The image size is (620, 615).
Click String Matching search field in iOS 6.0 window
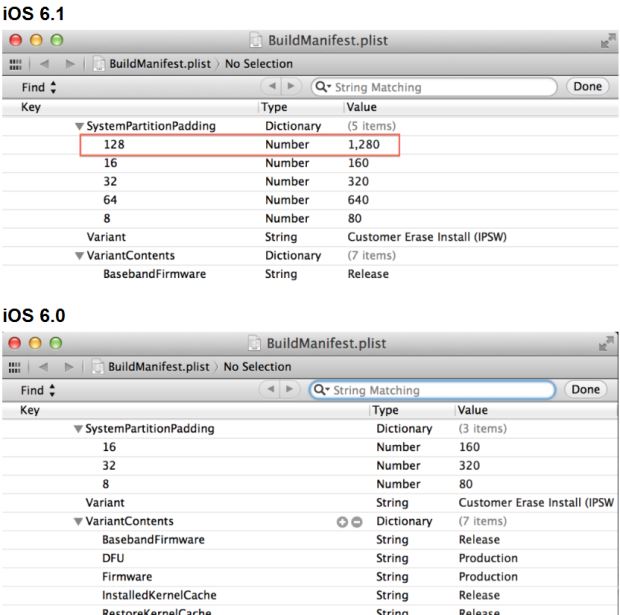[x=433, y=390]
